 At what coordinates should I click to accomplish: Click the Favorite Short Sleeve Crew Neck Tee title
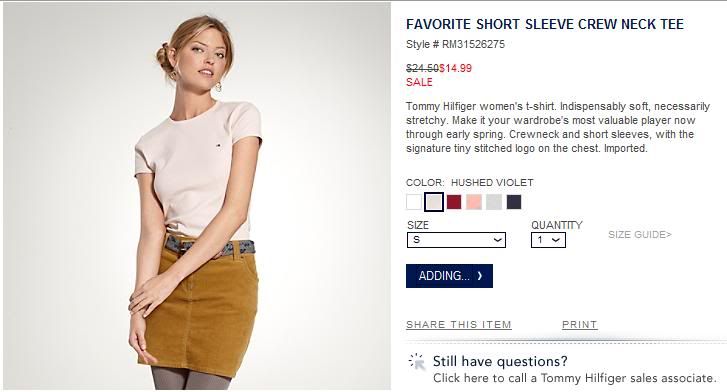[545, 24]
